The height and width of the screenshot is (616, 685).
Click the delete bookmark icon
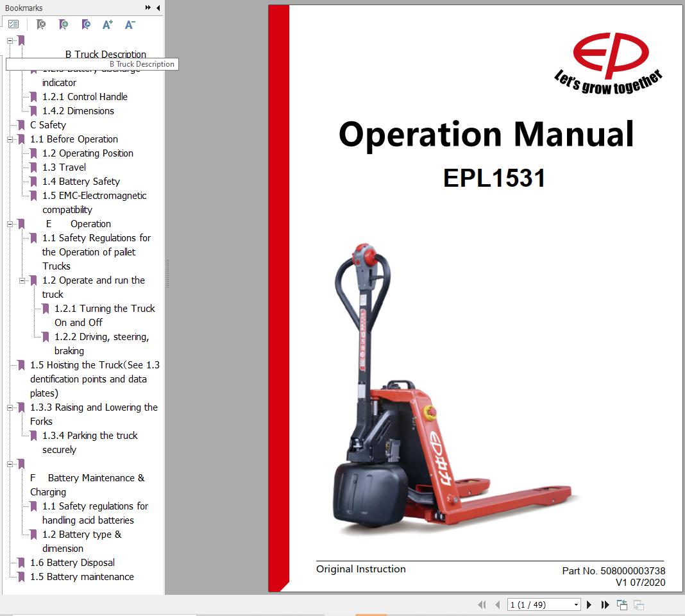click(40, 24)
